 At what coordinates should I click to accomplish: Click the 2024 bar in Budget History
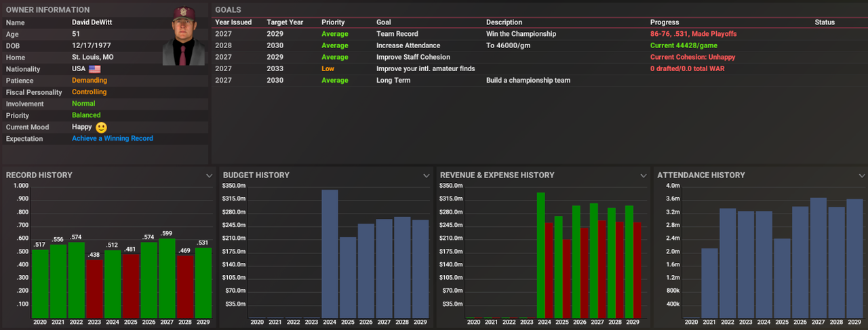330,253
